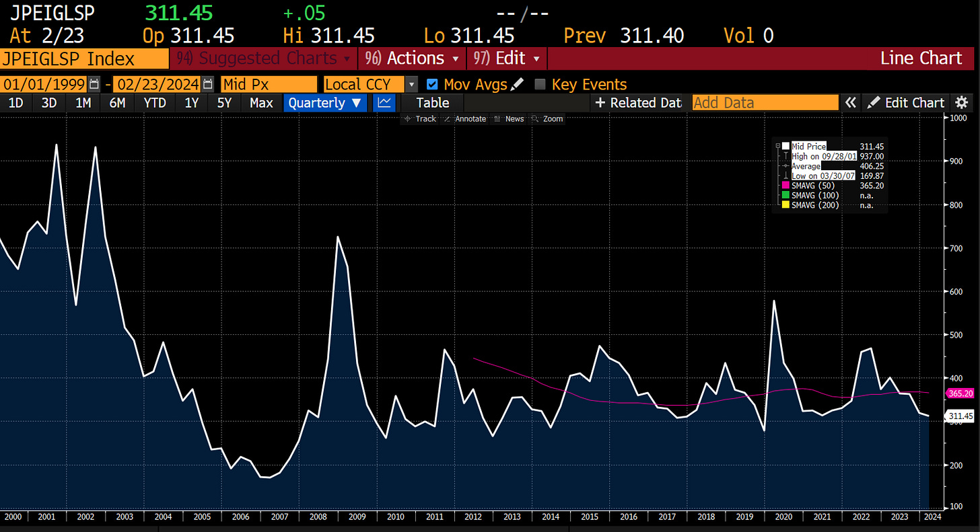Select the Max period tab

click(x=260, y=102)
